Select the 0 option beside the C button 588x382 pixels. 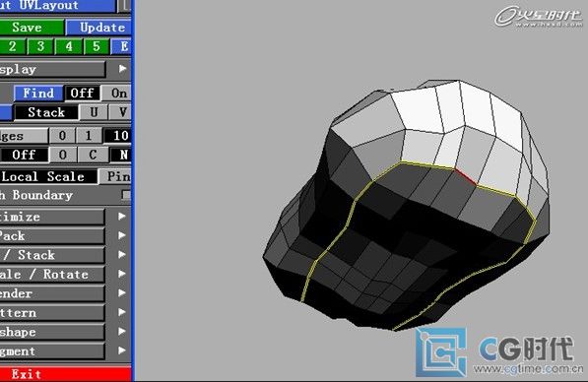coord(62,155)
